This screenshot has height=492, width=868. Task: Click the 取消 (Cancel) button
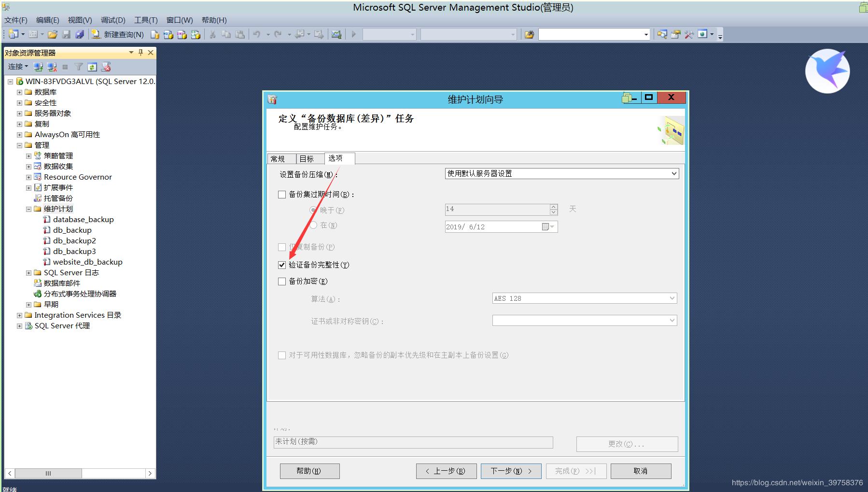pyautogui.click(x=640, y=471)
